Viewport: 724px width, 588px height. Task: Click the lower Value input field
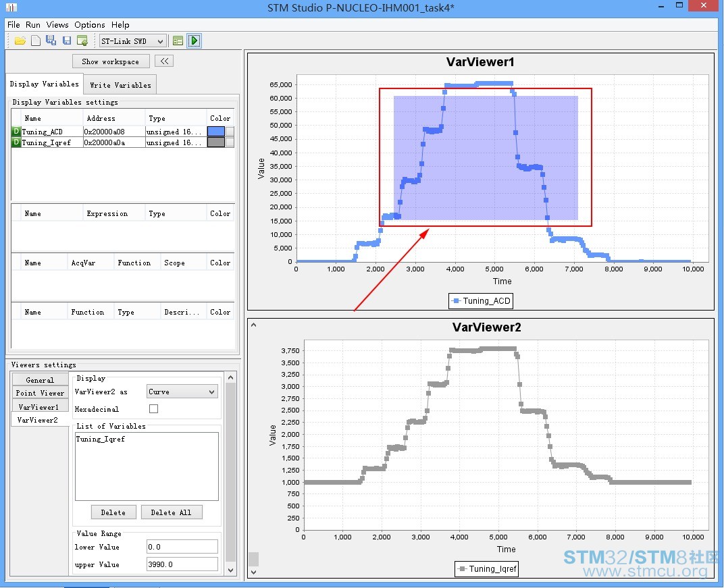pos(182,547)
